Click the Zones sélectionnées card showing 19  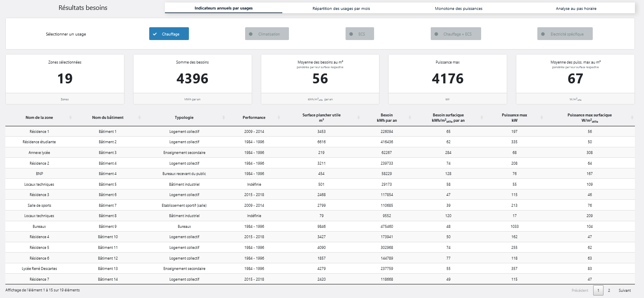tap(65, 79)
